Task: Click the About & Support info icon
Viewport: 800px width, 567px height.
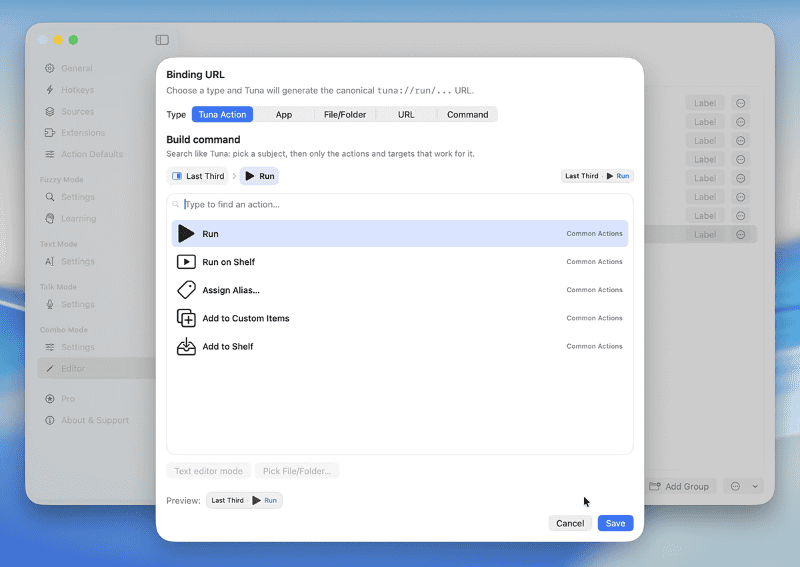Action: [x=49, y=420]
